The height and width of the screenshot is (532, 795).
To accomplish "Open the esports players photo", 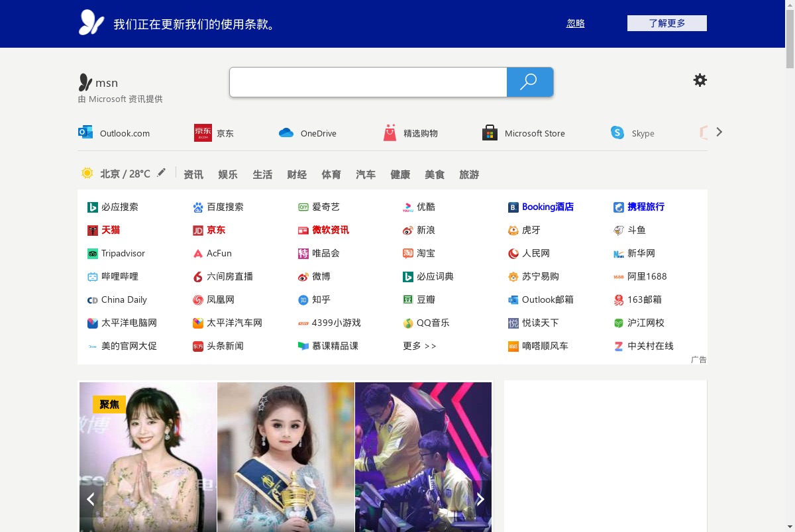I will (x=423, y=457).
